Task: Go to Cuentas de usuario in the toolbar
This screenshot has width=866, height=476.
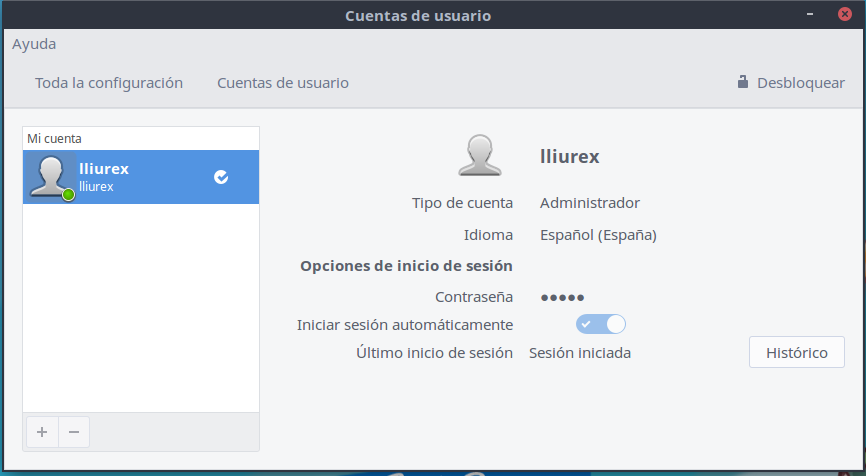Action: click(x=283, y=83)
